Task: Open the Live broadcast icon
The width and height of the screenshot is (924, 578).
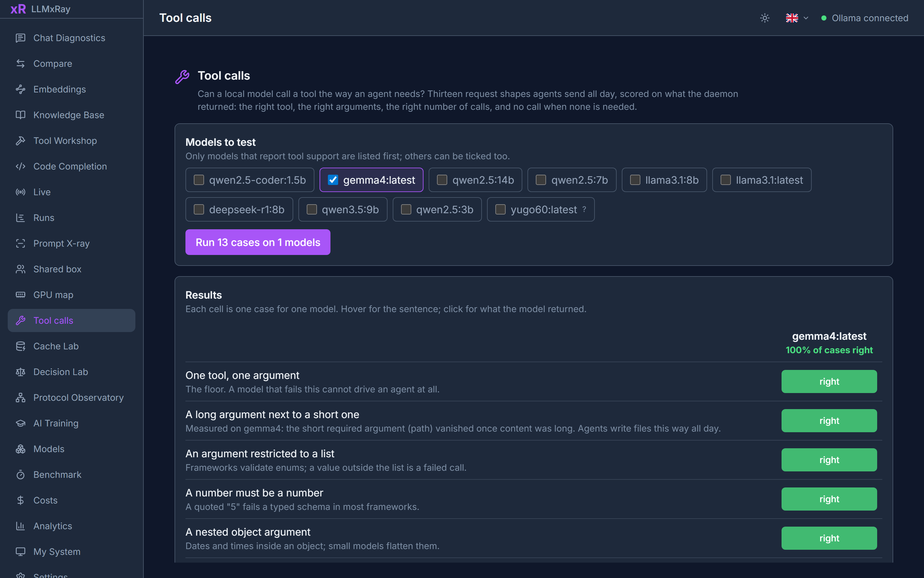Action: click(x=21, y=192)
